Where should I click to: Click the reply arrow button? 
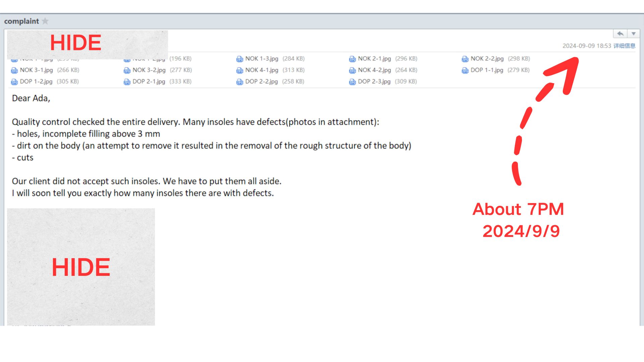click(620, 34)
